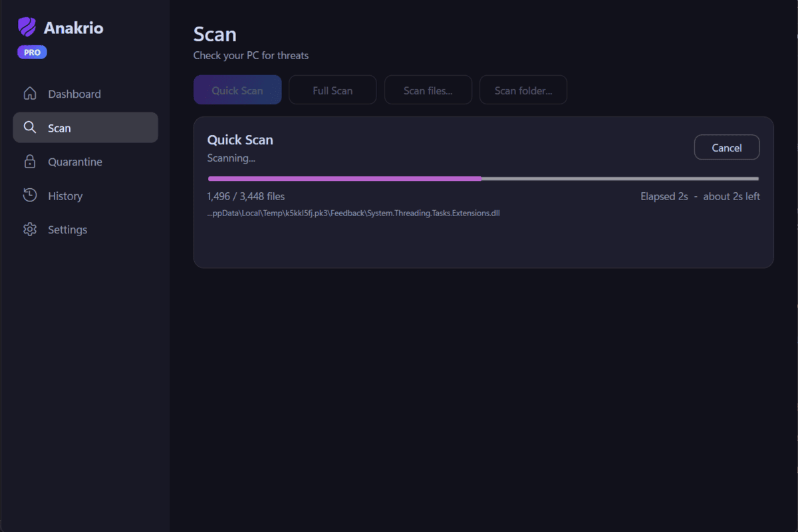Start a Full Scan
The width and height of the screenshot is (798, 532).
pyautogui.click(x=332, y=90)
